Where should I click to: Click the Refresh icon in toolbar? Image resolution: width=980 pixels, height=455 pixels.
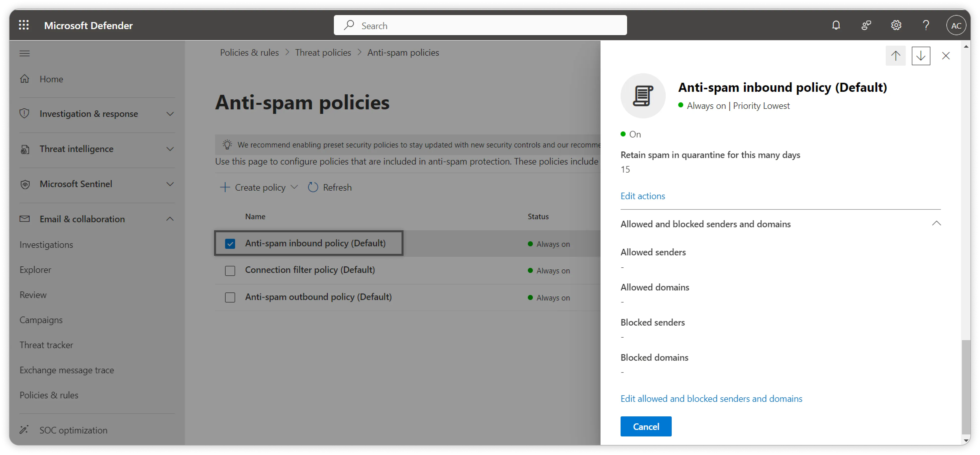pyautogui.click(x=313, y=187)
